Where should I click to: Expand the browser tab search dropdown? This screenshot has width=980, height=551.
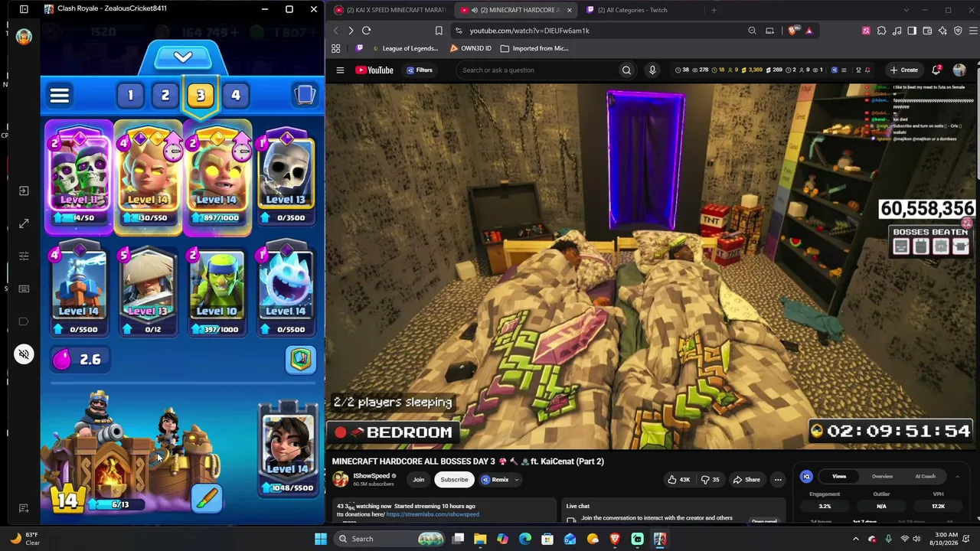tap(906, 10)
